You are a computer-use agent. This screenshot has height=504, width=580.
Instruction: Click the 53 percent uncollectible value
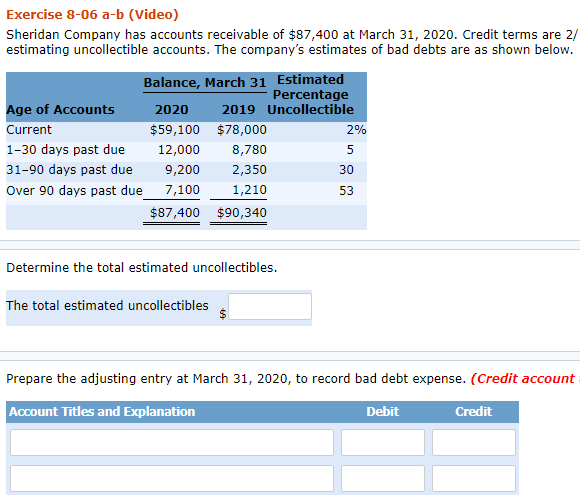tap(346, 190)
